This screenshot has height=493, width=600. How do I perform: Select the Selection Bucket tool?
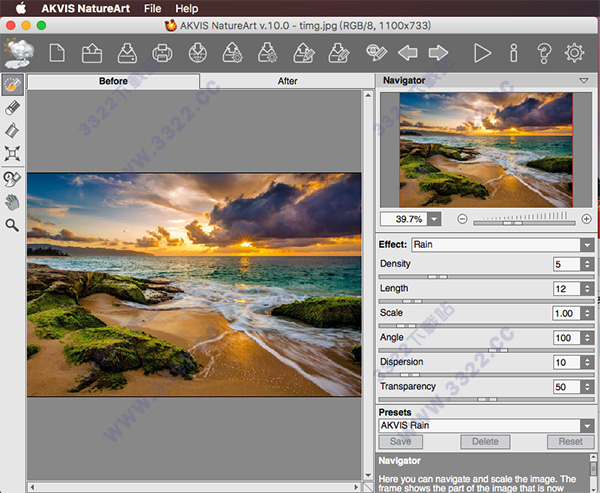[12, 131]
